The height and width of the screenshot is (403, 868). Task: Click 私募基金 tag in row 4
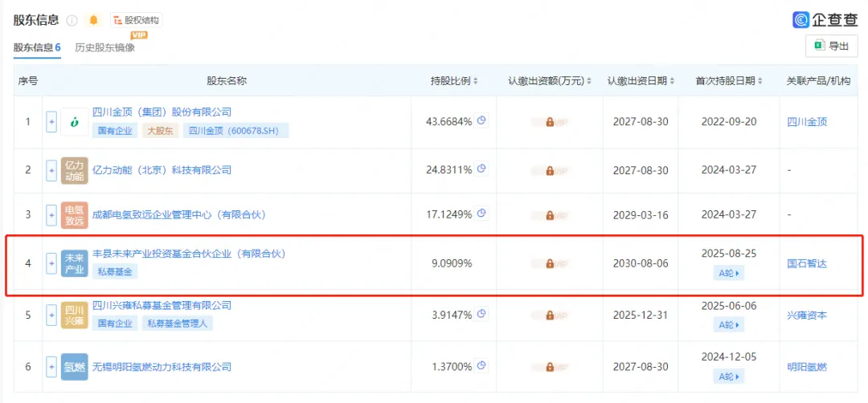pyautogui.click(x=115, y=272)
